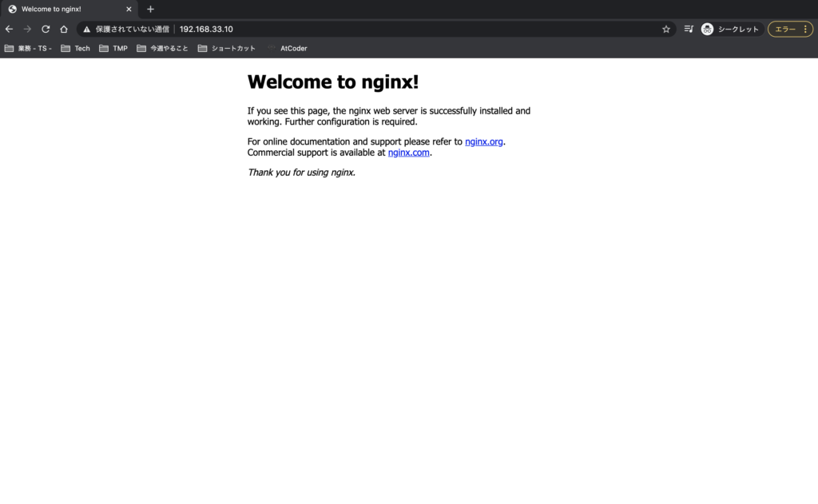The width and height of the screenshot is (818, 504).
Task: Open the 今週やること bookmarks folder
Action: (x=162, y=48)
